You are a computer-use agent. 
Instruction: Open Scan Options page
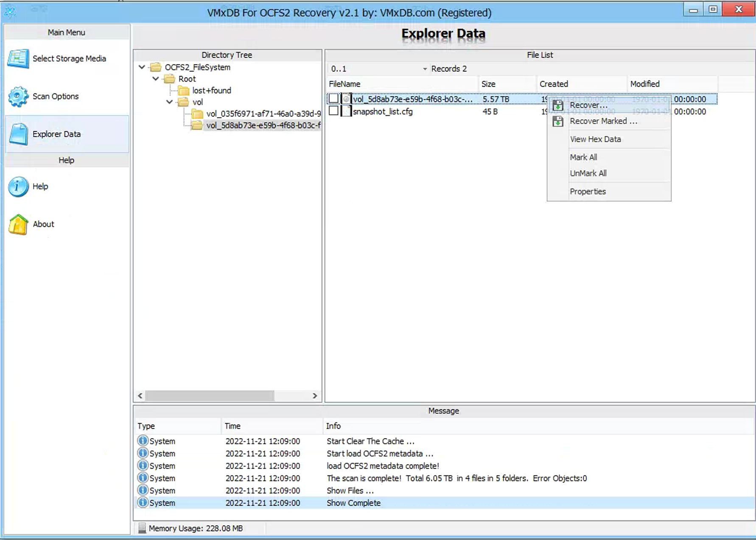coord(67,96)
